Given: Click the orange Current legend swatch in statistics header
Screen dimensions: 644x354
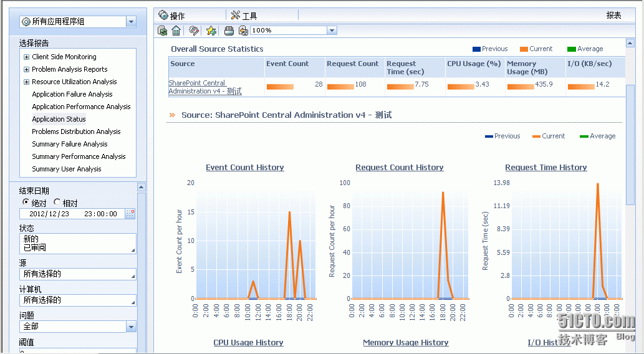Looking at the screenshot, I should coord(524,49).
